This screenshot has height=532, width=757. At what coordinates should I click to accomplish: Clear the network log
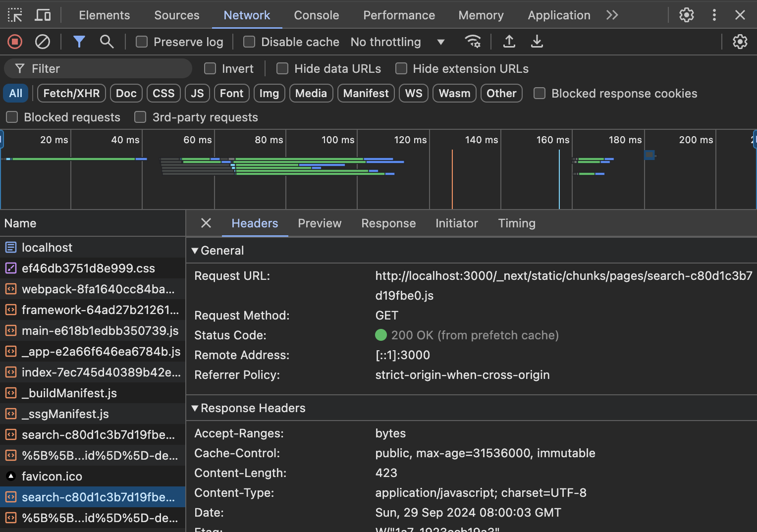point(43,42)
